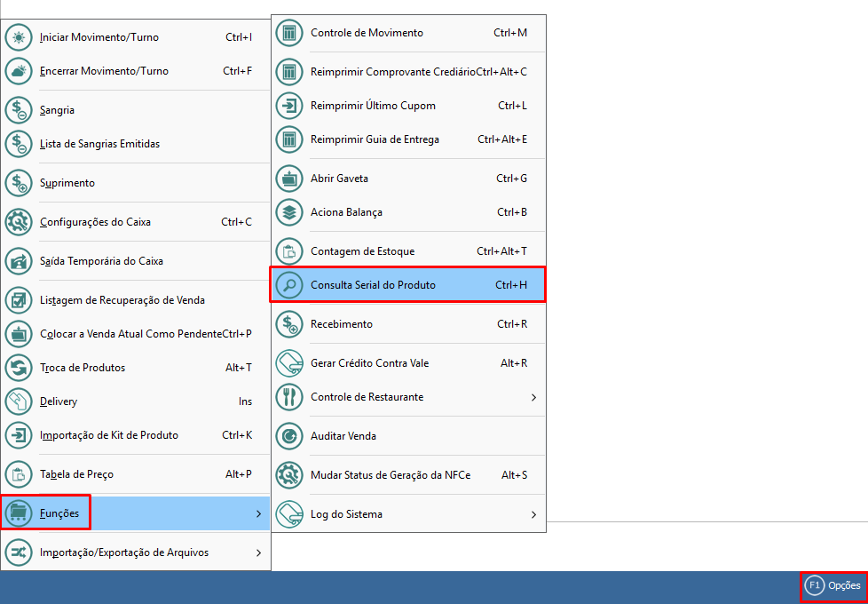Click the sun icon for Iniciar Movimento/Turno

19,38
